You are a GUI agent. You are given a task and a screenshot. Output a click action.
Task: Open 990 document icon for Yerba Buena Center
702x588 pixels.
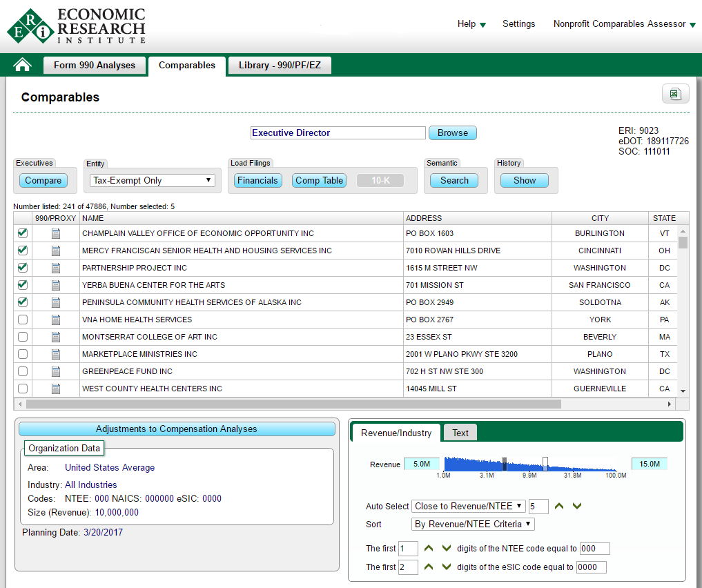click(x=56, y=285)
